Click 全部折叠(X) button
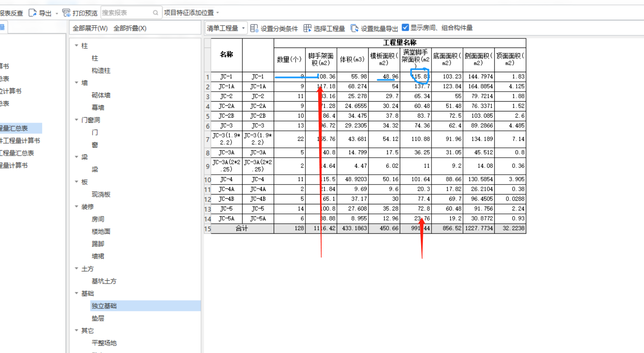 click(130, 28)
